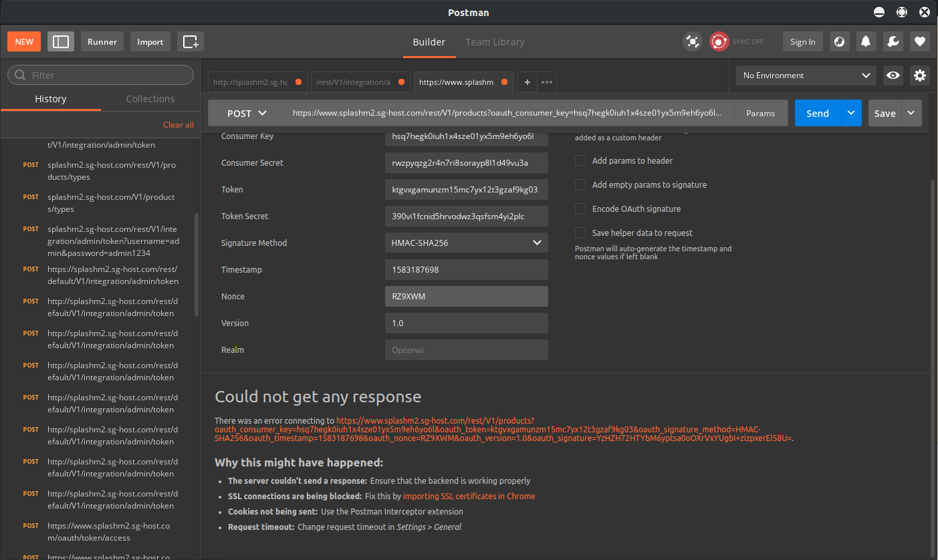Open the POST method dropdown
Image resolution: width=938 pixels, height=560 pixels.
pos(247,113)
